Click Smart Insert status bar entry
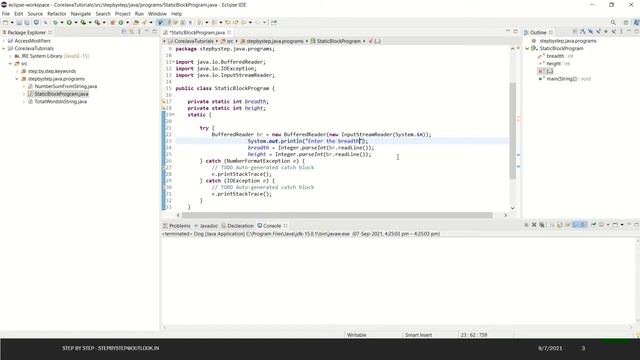The height and width of the screenshot is (360, 640). pyautogui.click(x=418, y=335)
